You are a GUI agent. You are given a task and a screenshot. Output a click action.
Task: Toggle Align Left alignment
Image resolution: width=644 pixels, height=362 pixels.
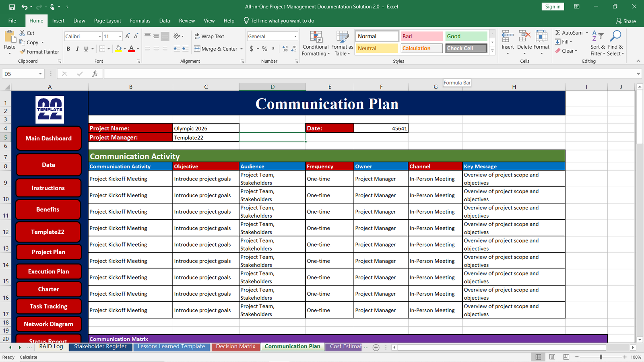click(147, 49)
